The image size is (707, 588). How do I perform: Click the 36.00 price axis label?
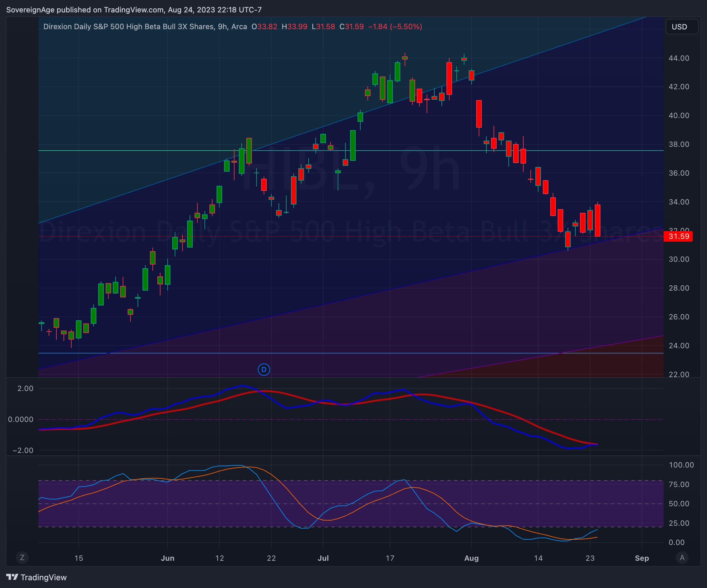(679, 173)
